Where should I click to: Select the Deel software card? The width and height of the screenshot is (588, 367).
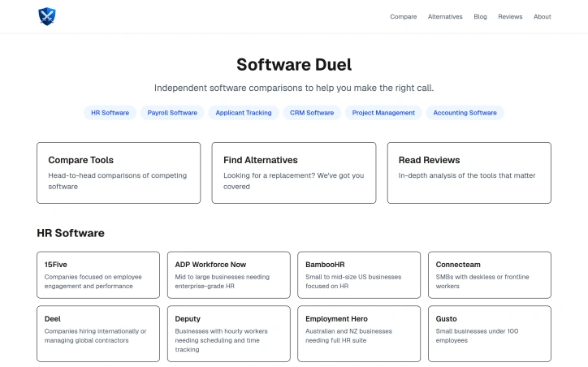pos(98,334)
